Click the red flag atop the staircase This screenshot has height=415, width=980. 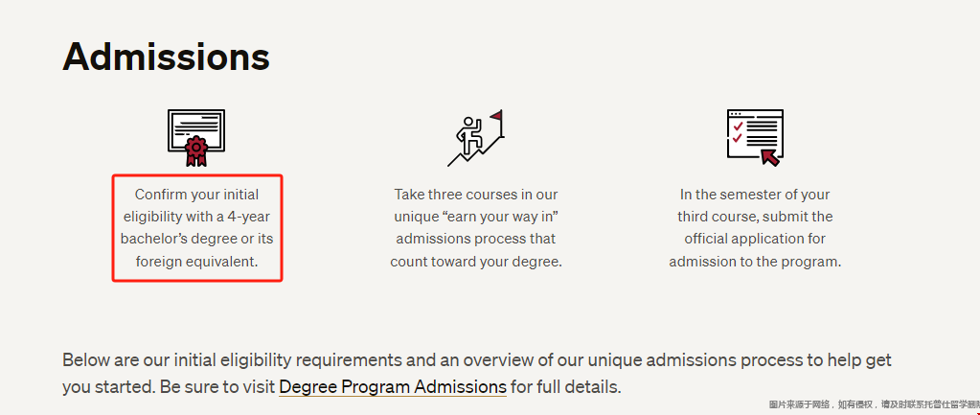coord(496,115)
